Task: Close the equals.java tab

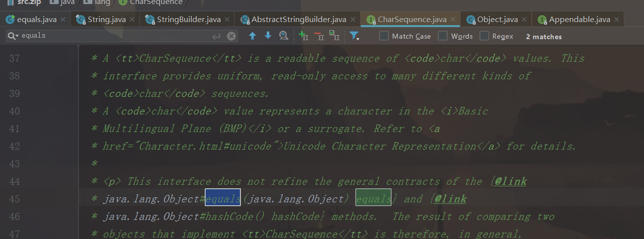Action: click(x=63, y=20)
